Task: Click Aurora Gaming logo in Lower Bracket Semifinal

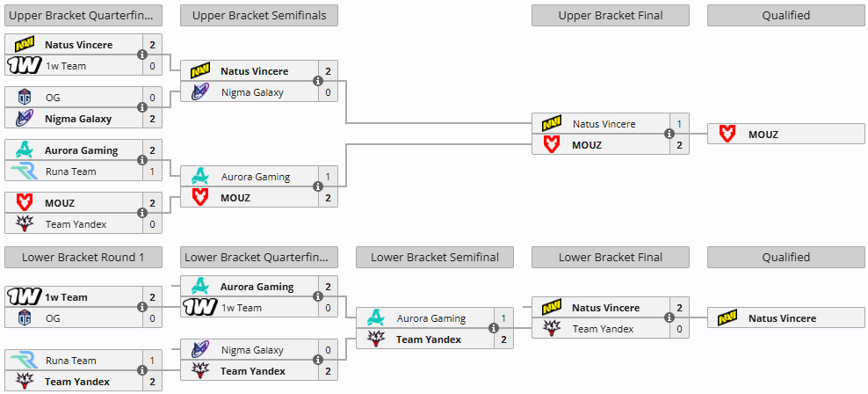Action: [x=376, y=318]
